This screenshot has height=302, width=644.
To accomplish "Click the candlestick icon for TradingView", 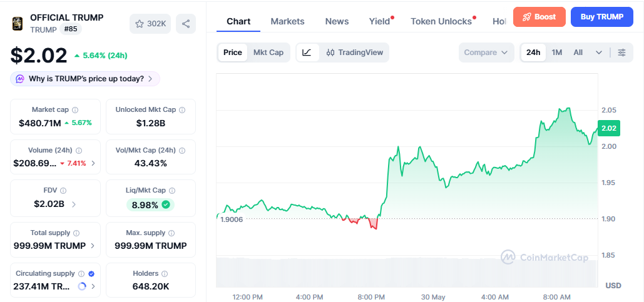I will (x=330, y=53).
